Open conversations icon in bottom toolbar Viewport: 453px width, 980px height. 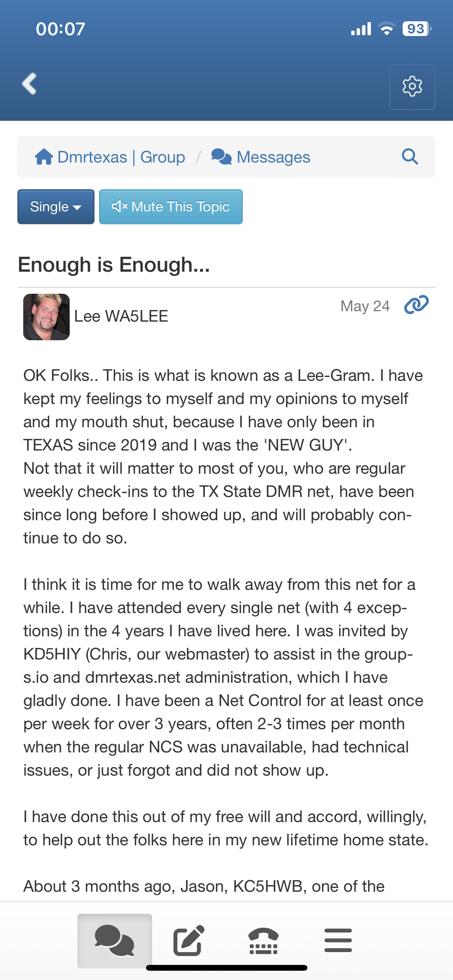115,941
